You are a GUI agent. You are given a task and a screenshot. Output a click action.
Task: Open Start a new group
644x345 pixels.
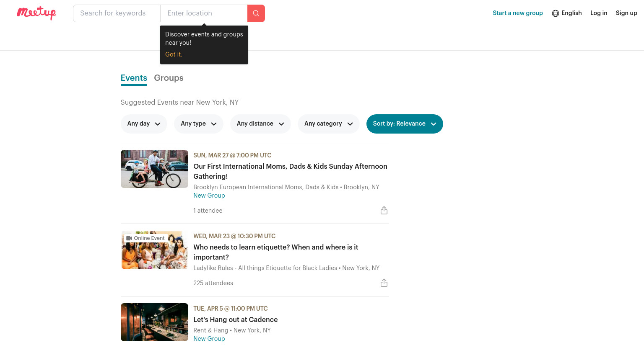pos(518,13)
